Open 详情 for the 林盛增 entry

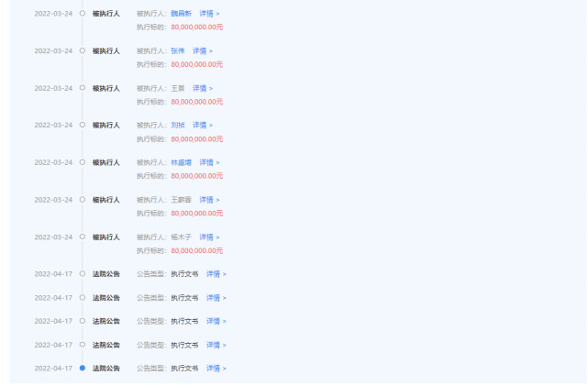pos(209,162)
